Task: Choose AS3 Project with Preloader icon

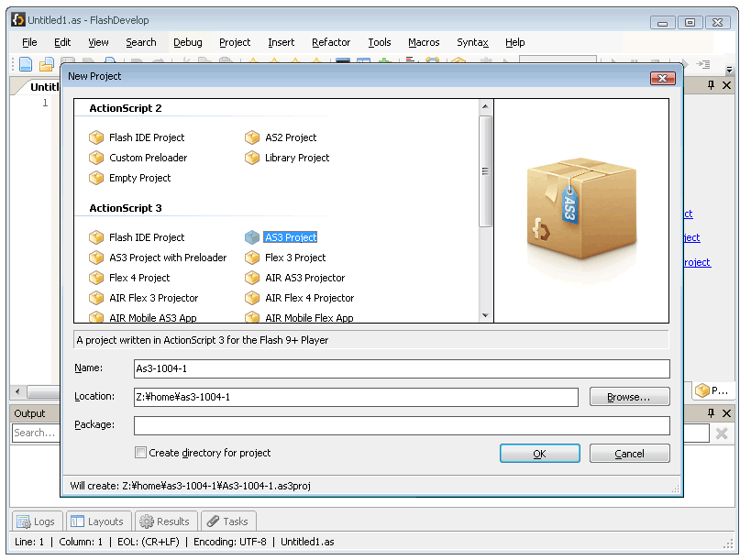Action: click(96, 258)
